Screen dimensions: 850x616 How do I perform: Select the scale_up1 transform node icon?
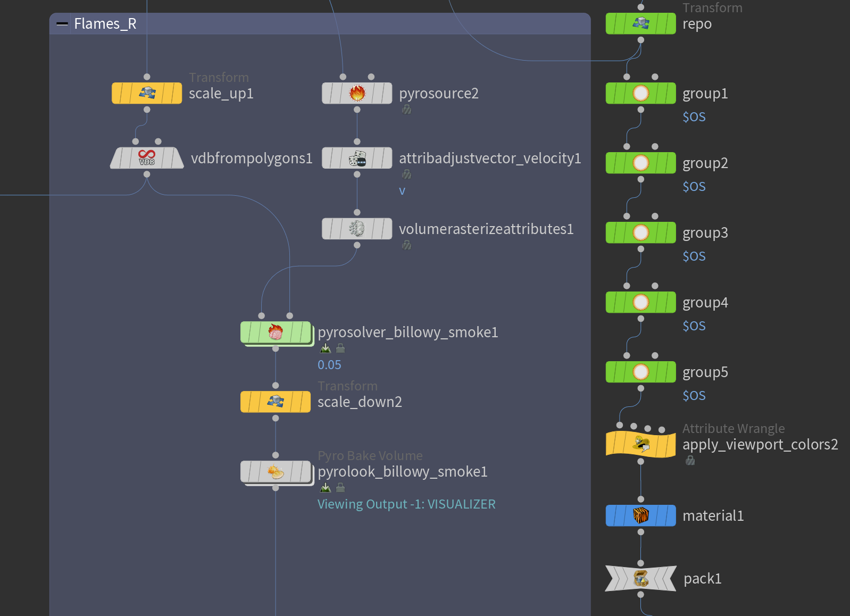pos(147,93)
